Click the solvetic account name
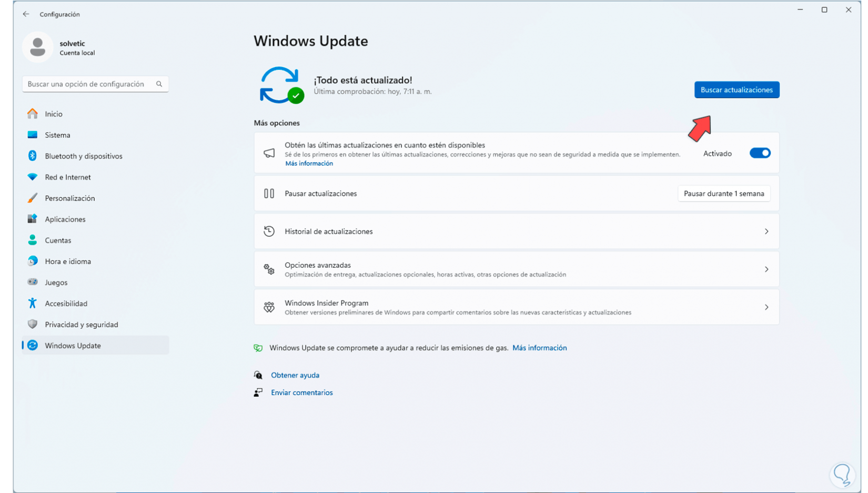Screen dimensions: 868x493 [72, 44]
